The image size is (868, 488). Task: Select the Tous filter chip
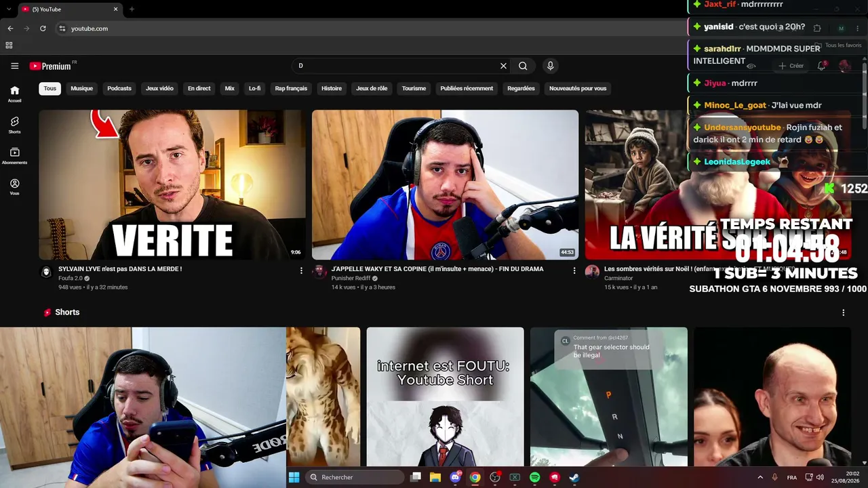coord(50,88)
